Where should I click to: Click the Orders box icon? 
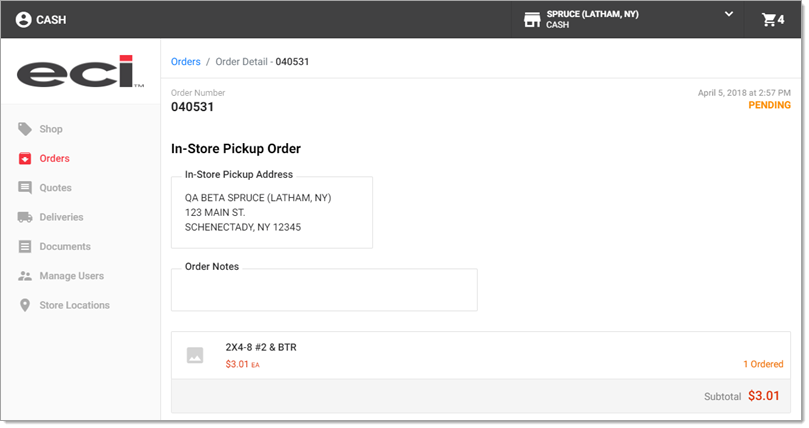coord(25,158)
